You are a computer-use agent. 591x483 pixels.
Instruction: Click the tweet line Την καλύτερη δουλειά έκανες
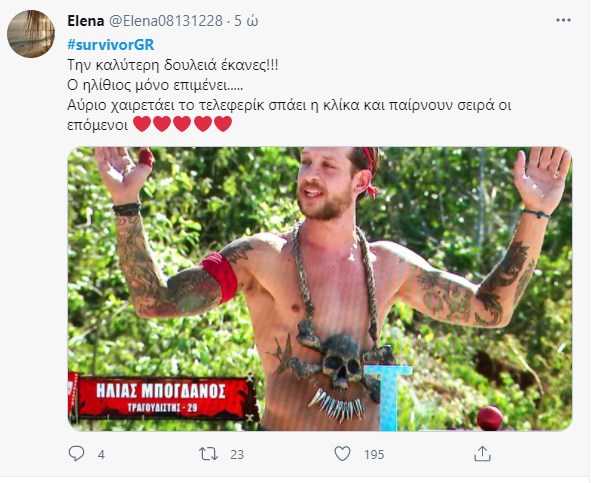pyautogui.click(x=173, y=65)
